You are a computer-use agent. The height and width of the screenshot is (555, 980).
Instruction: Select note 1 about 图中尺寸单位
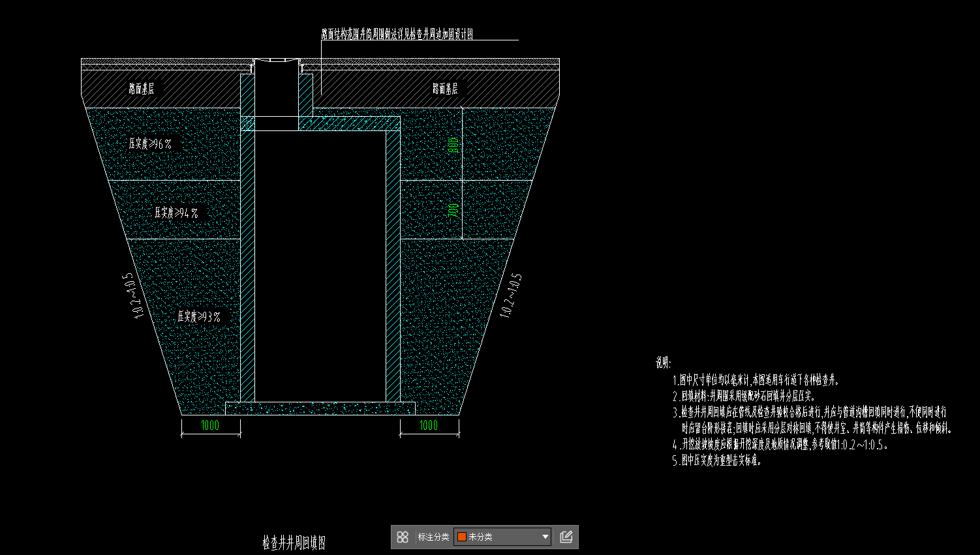coord(756,380)
